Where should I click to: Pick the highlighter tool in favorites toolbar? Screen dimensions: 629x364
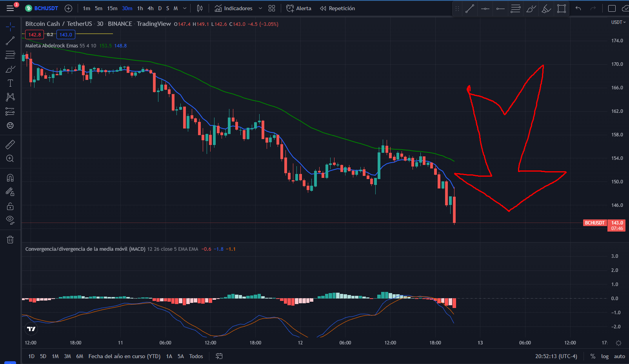pos(546,9)
